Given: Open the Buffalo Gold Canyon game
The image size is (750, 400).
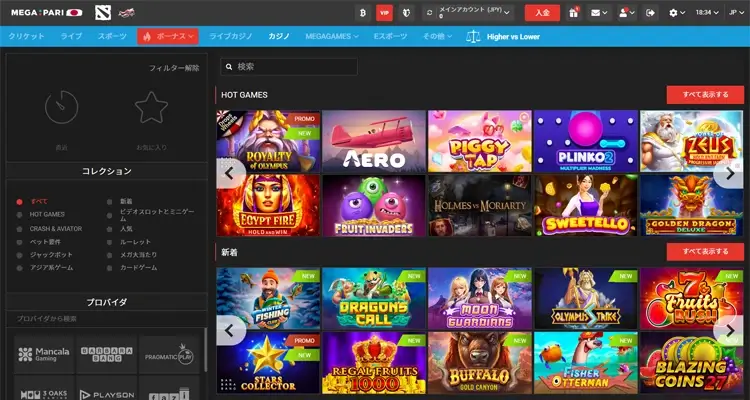Looking at the screenshot, I should point(480,362).
